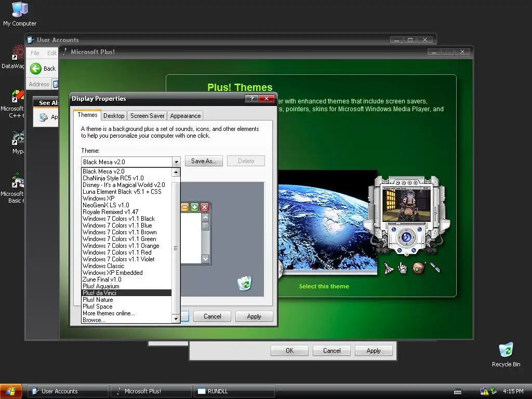Click the orange minus button in preview window
532x399 pixels.
click(x=184, y=207)
